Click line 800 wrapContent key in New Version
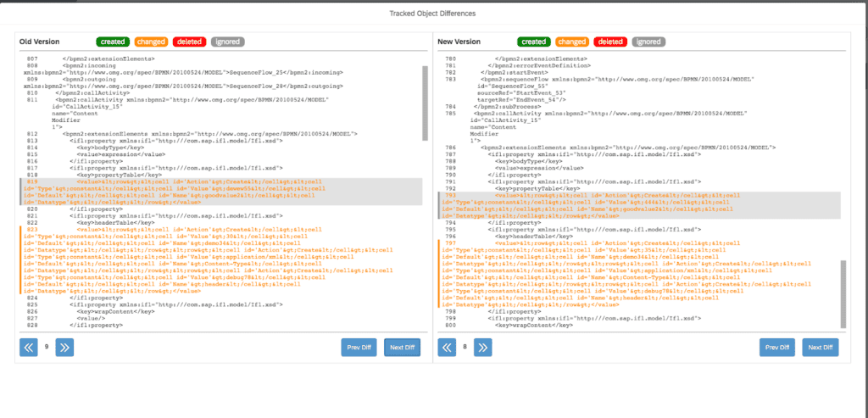Image resolution: width=868 pixels, height=418 pixels. coord(534,326)
